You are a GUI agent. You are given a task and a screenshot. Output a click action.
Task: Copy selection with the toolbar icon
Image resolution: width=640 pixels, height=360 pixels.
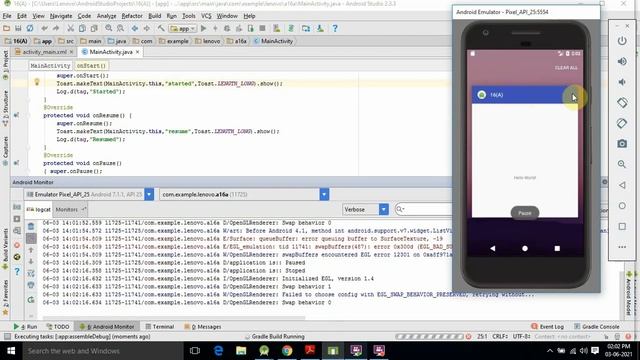click(x=82, y=29)
